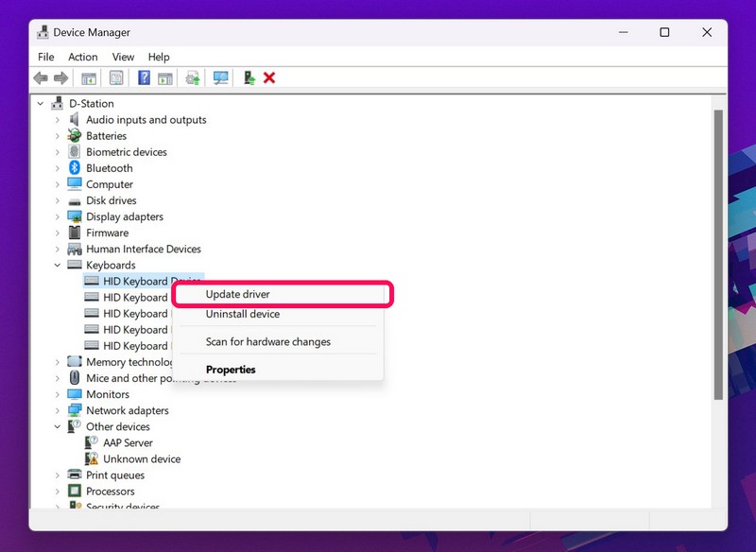Click Properties in the context menu
Viewport: 756px width, 552px height.
pyautogui.click(x=231, y=370)
